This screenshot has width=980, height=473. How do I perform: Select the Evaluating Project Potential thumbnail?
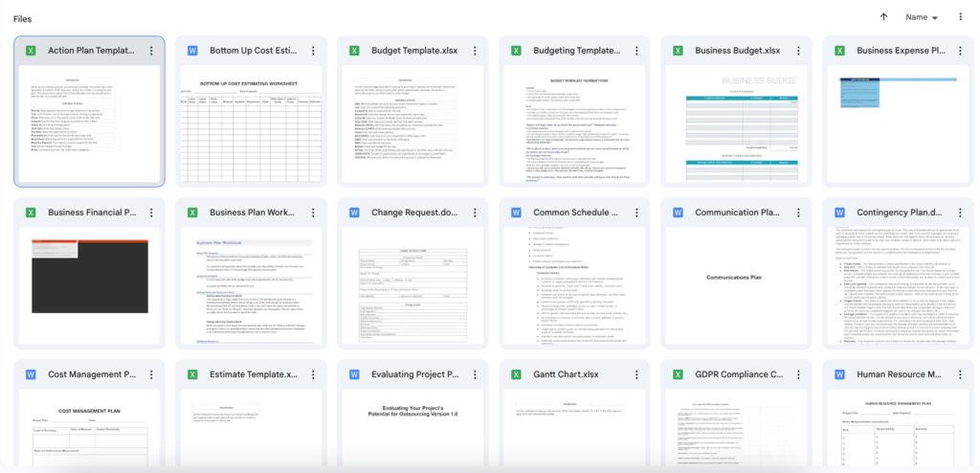(413, 427)
